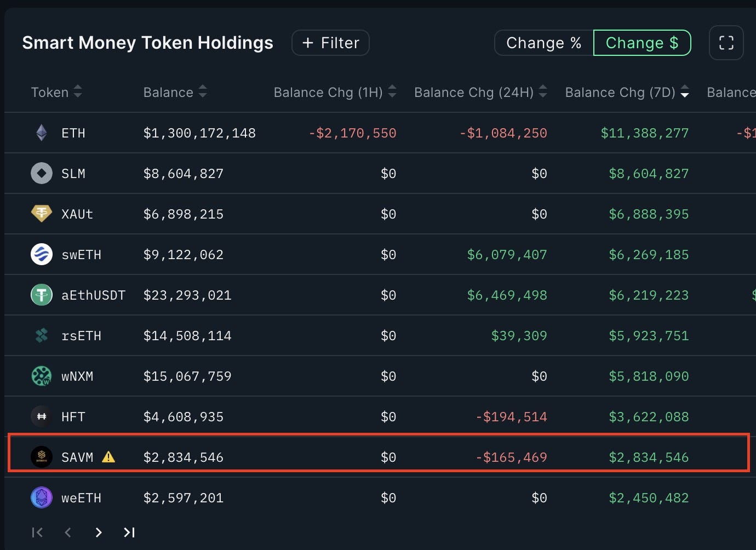Click the SAVM token icon
The image size is (756, 550).
tap(42, 457)
